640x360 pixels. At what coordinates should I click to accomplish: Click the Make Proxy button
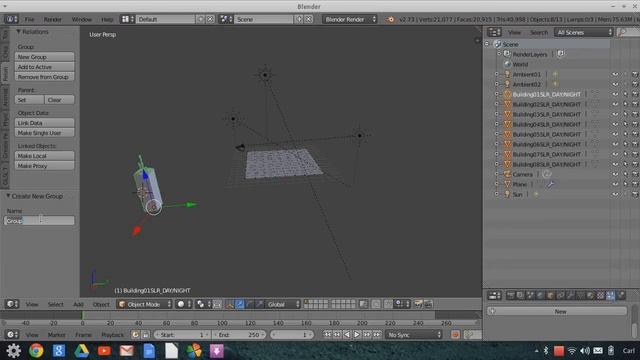click(44, 166)
